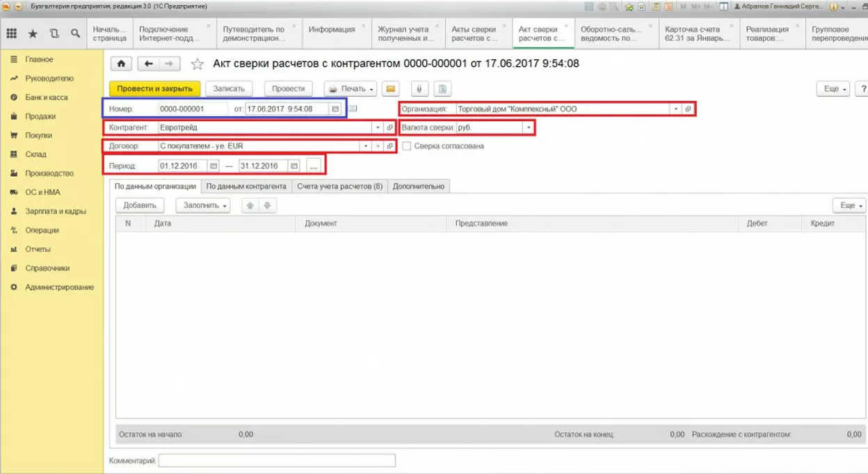The image size is (868, 474).
Task: Click the Номер input field
Action: (x=192, y=109)
